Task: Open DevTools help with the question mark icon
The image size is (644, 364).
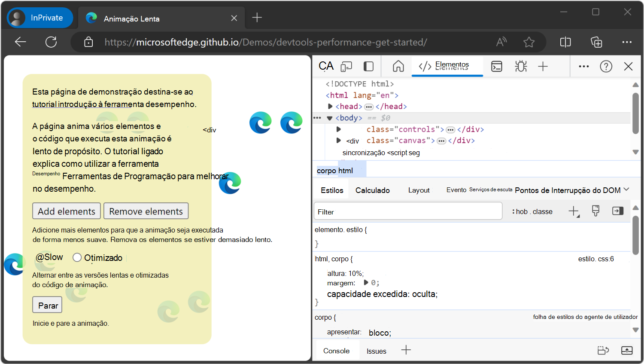Action: pyautogui.click(x=606, y=66)
